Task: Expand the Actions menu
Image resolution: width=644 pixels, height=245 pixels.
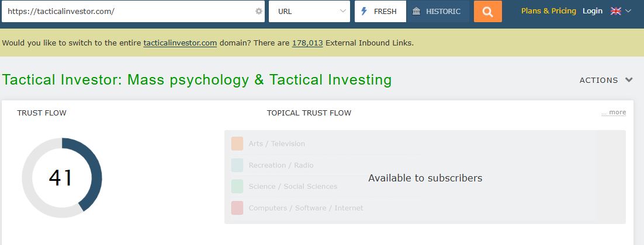Action: pos(606,80)
